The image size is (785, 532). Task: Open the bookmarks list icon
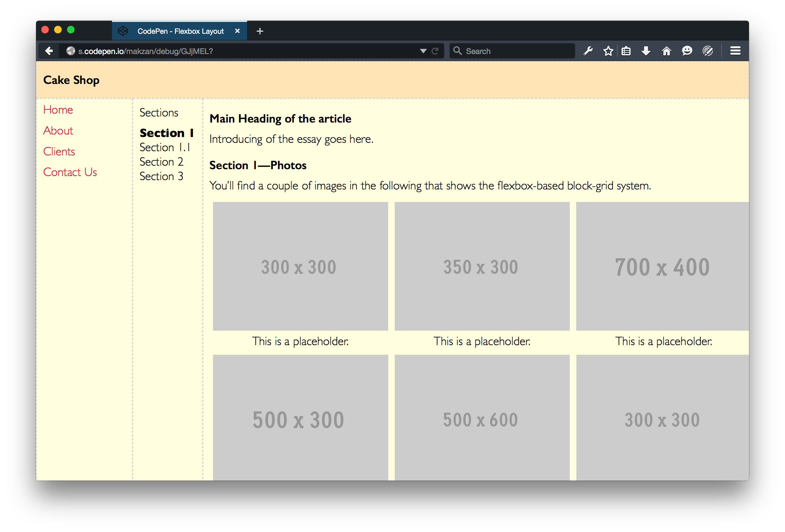coord(626,51)
